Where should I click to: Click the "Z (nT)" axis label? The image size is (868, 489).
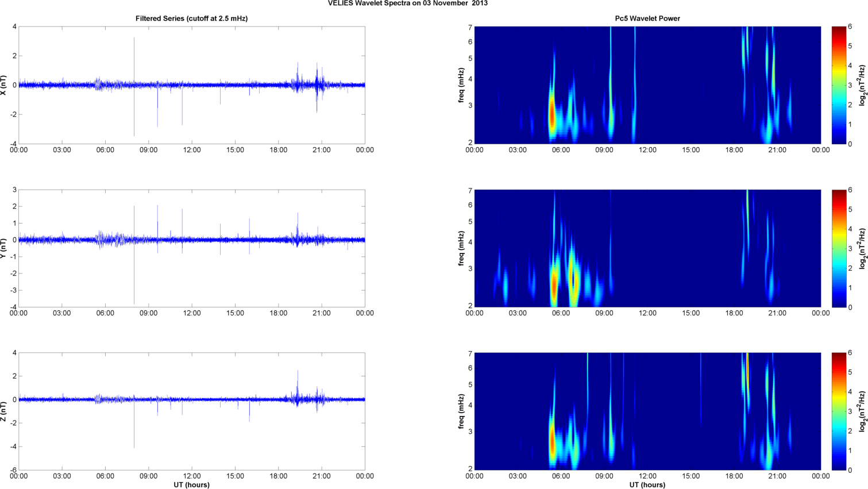coord(4,411)
